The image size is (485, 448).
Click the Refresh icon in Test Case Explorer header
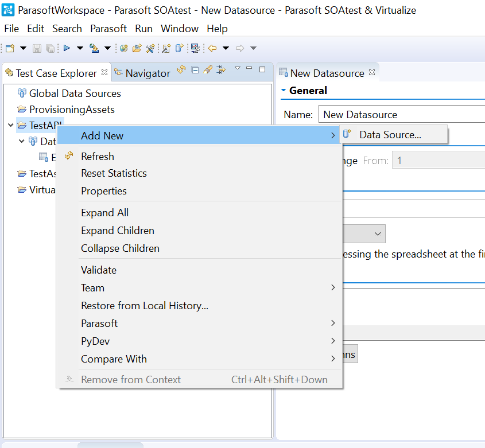tap(181, 69)
